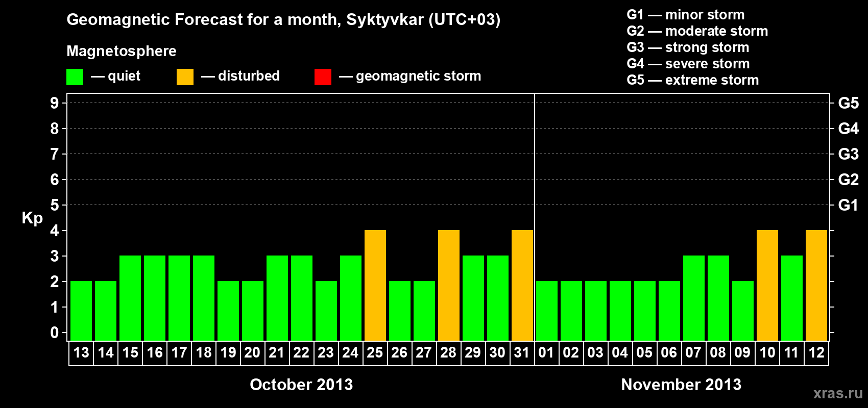
Task: Click the Magnetosphere heading
Action: pyautogui.click(x=122, y=51)
